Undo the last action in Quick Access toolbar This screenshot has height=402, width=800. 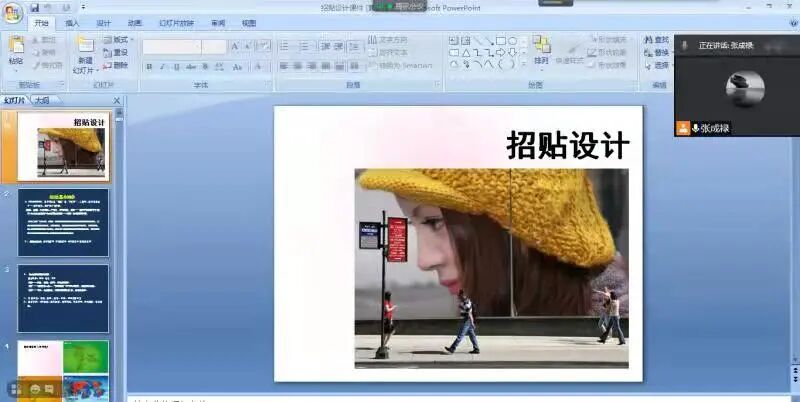[49, 8]
